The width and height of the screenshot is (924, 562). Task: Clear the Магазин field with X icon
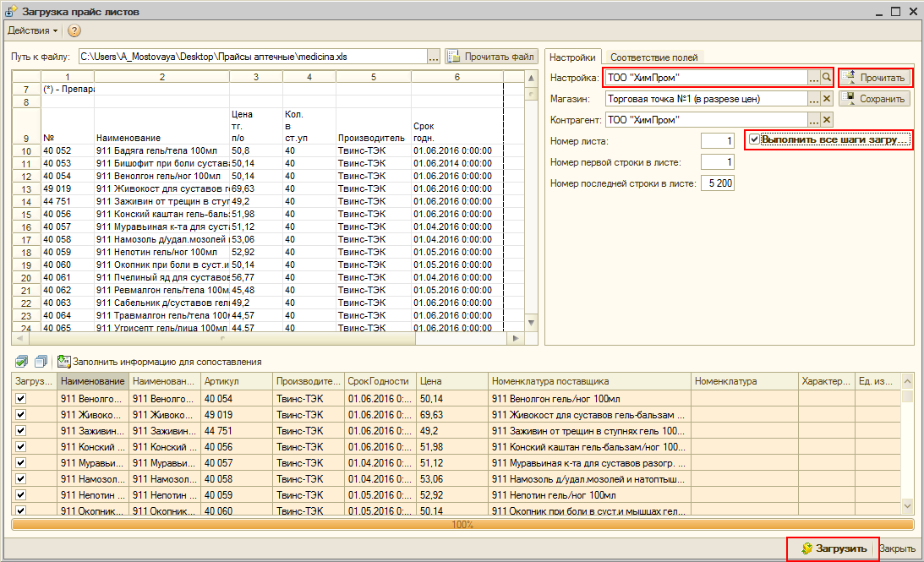[x=827, y=99]
